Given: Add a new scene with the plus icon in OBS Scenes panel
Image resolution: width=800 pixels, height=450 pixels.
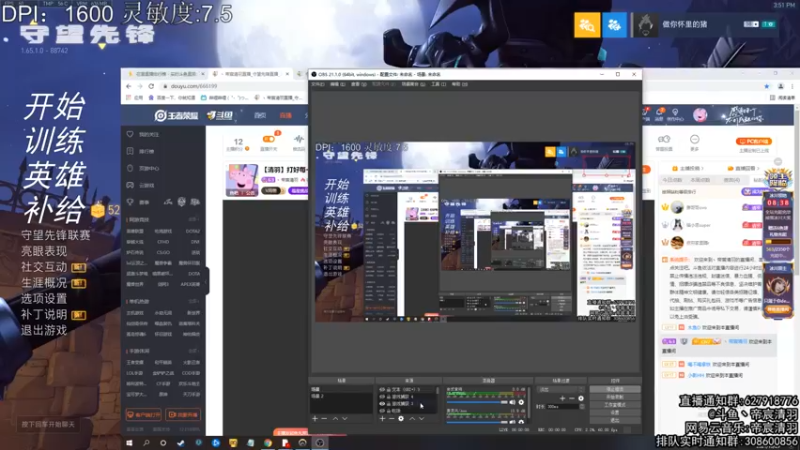Looking at the screenshot, I should click(x=315, y=418).
